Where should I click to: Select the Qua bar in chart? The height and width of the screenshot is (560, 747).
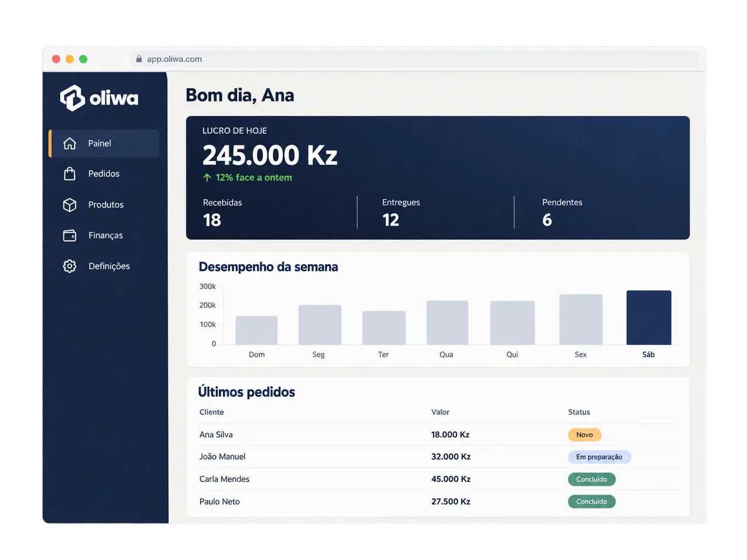pyautogui.click(x=447, y=323)
